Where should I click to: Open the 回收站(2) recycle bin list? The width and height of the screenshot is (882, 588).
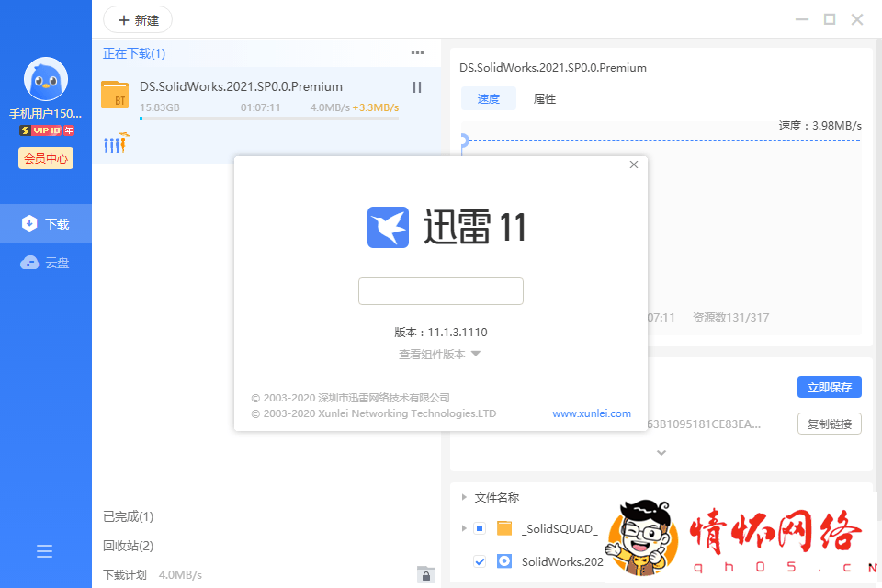pyautogui.click(x=128, y=546)
